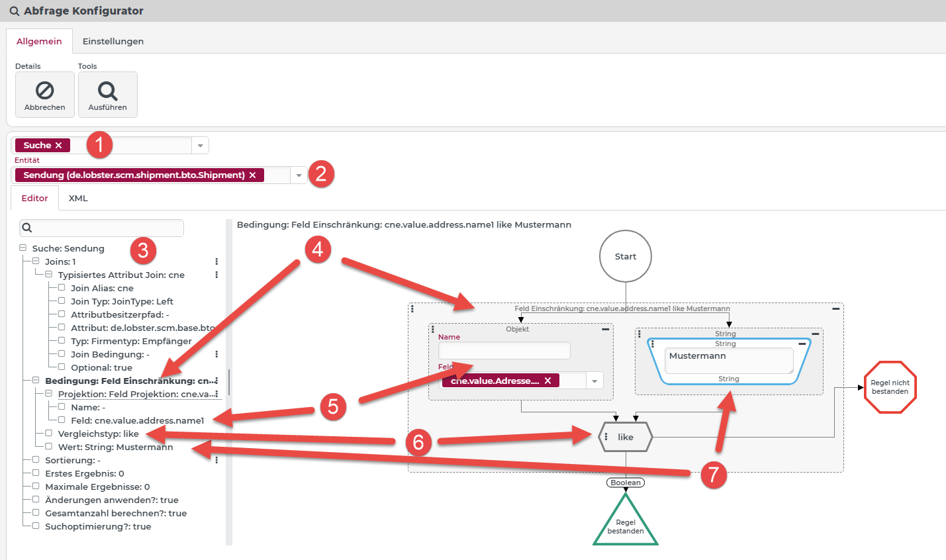
Task: Switch to the XML tab
Action: [78, 198]
